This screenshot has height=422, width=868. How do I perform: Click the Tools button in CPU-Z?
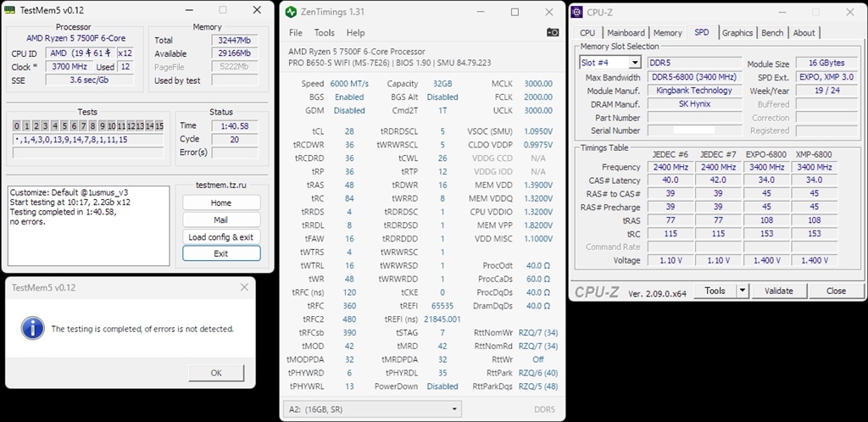click(x=715, y=291)
